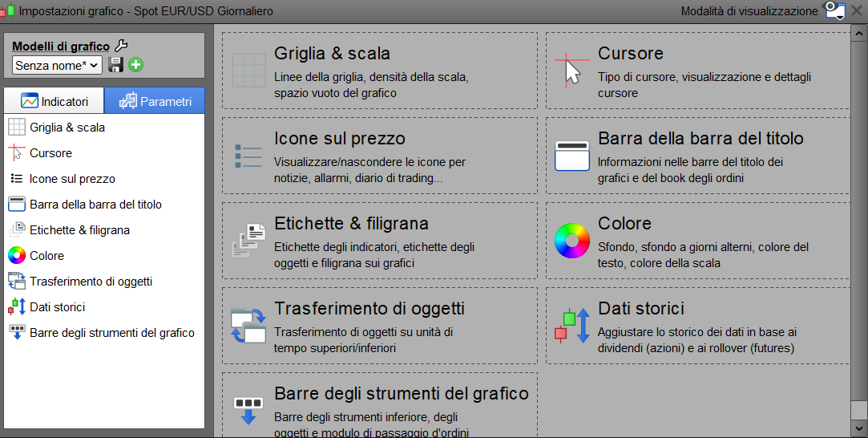Click the large title bar icon in main panel
Viewport: 868px width, 438px height.
[571, 156]
